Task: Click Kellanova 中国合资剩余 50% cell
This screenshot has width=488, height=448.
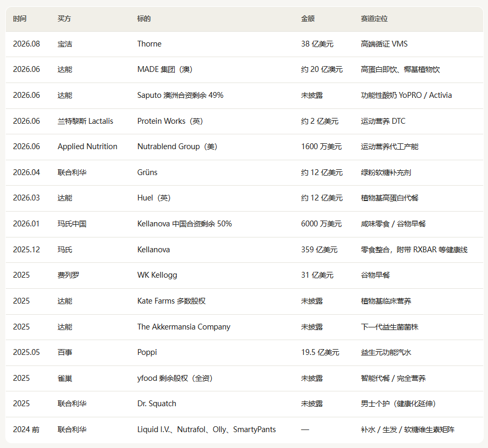Action: [185, 224]
